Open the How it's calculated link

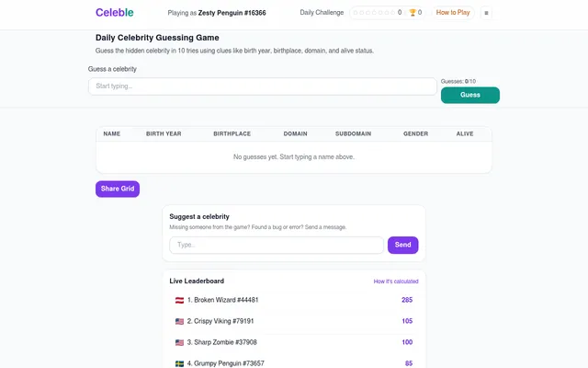[396, 282]
